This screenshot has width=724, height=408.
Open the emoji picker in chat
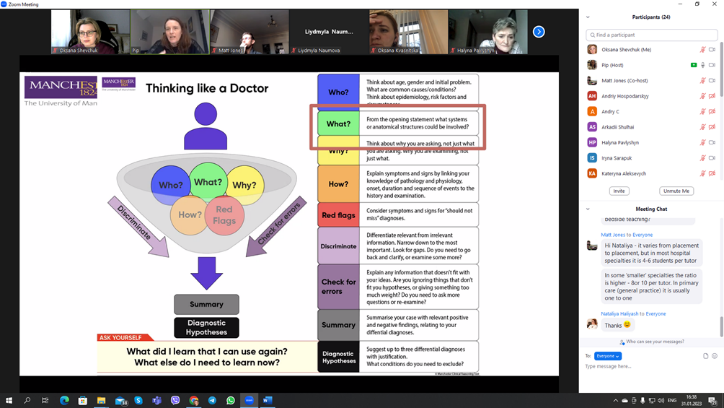tap(714, 356)
